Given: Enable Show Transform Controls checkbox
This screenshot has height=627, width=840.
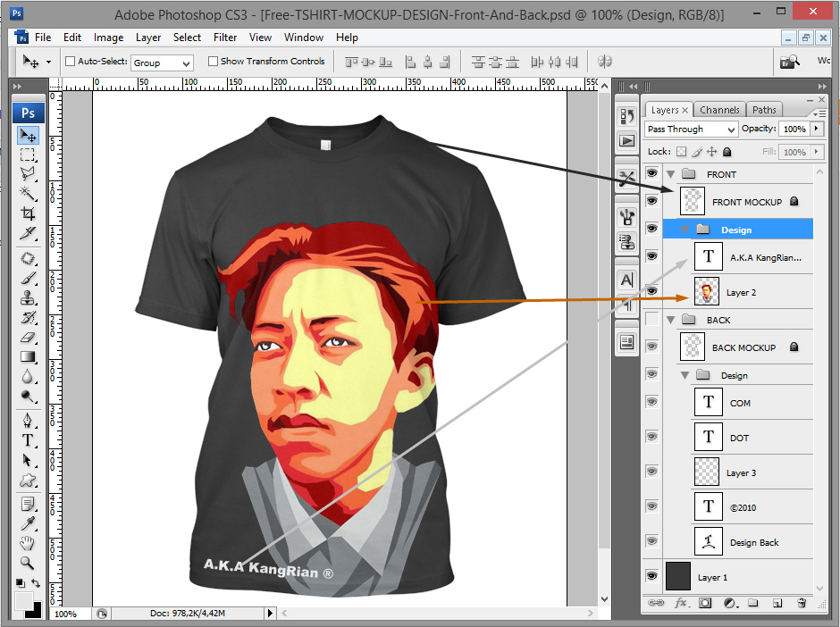Looking at the screenshot, I should pyautogui.click(x=214, y=62).
